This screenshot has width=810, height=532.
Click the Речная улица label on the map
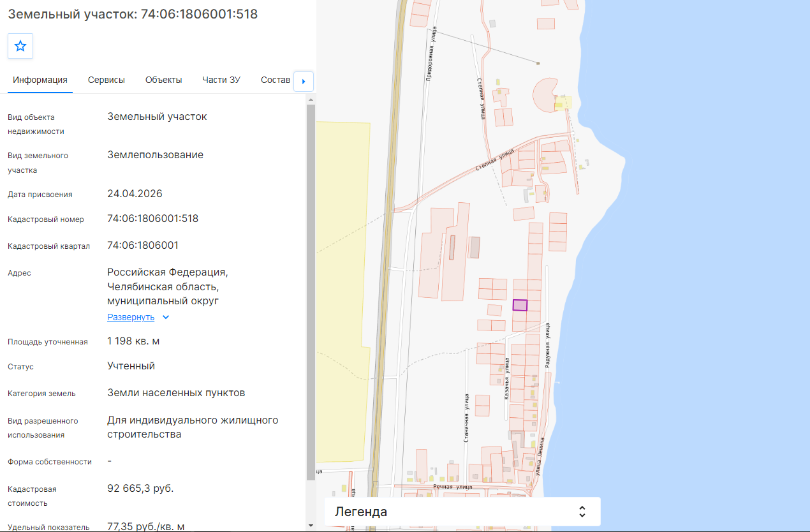pyautogui.click(x=452, y=487)
